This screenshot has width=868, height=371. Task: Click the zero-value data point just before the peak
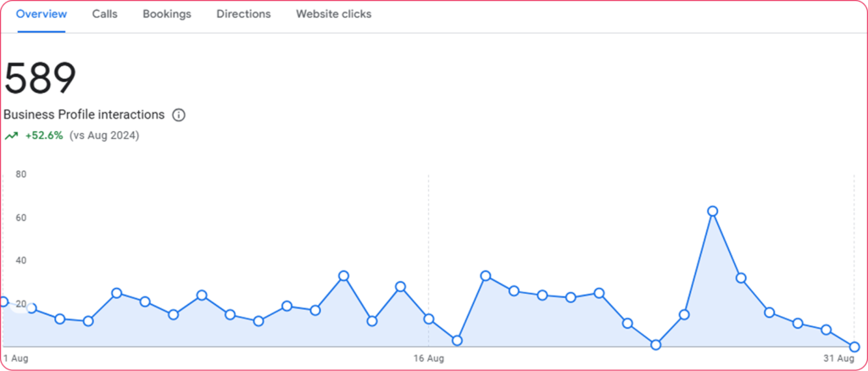coord(656,345)
